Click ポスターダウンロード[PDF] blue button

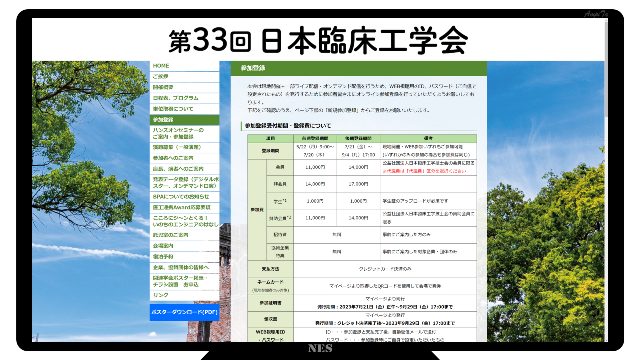184,313
